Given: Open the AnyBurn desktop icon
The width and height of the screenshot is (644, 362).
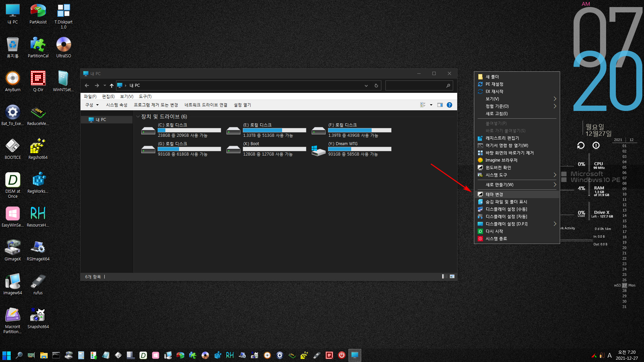Looking at the screenshot, I should tap(13, 81).
